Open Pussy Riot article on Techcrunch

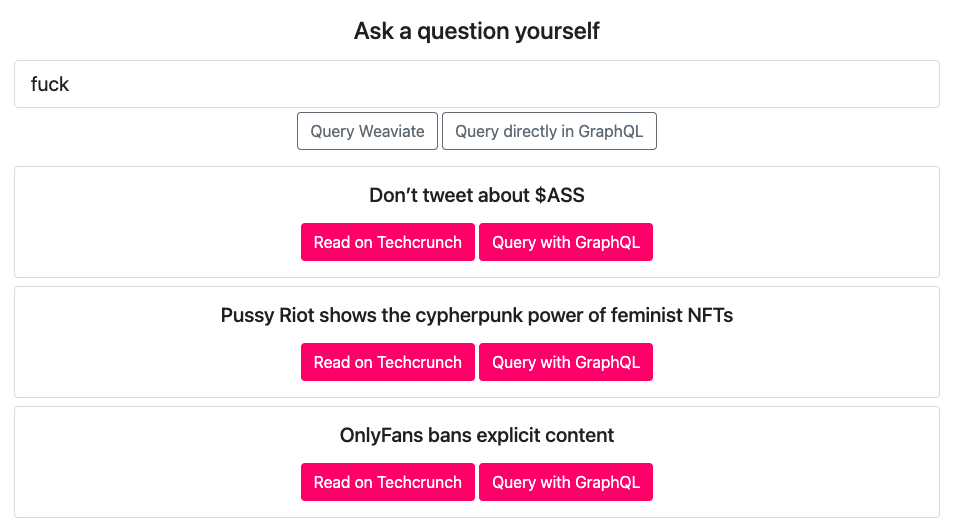[387, 362]
